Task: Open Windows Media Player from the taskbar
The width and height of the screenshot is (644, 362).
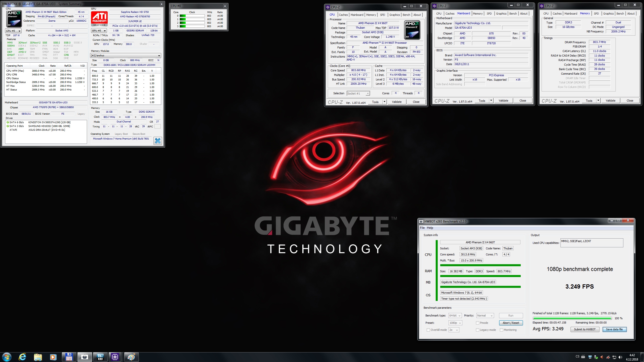Action: coord(53,357)
